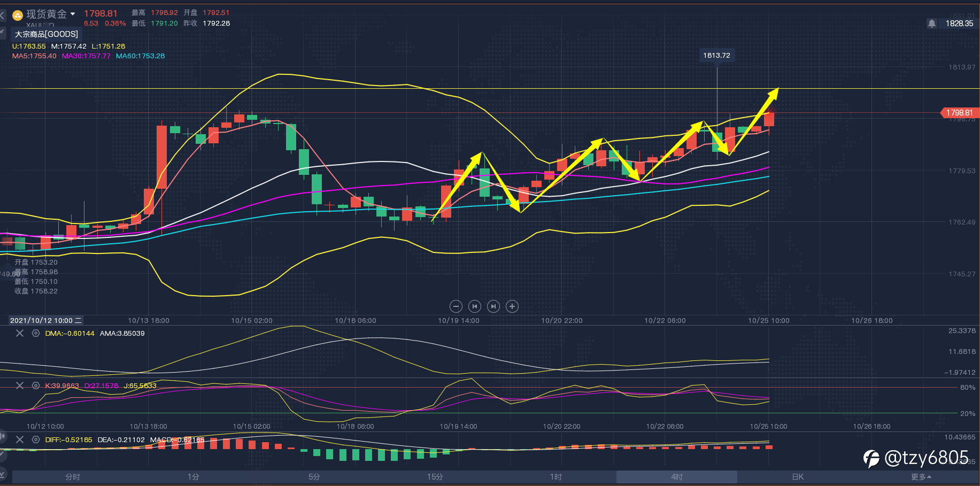Open settings for the KDJ indicator
The height and width of the screenshot is (486, 980).
pos(36,385)
